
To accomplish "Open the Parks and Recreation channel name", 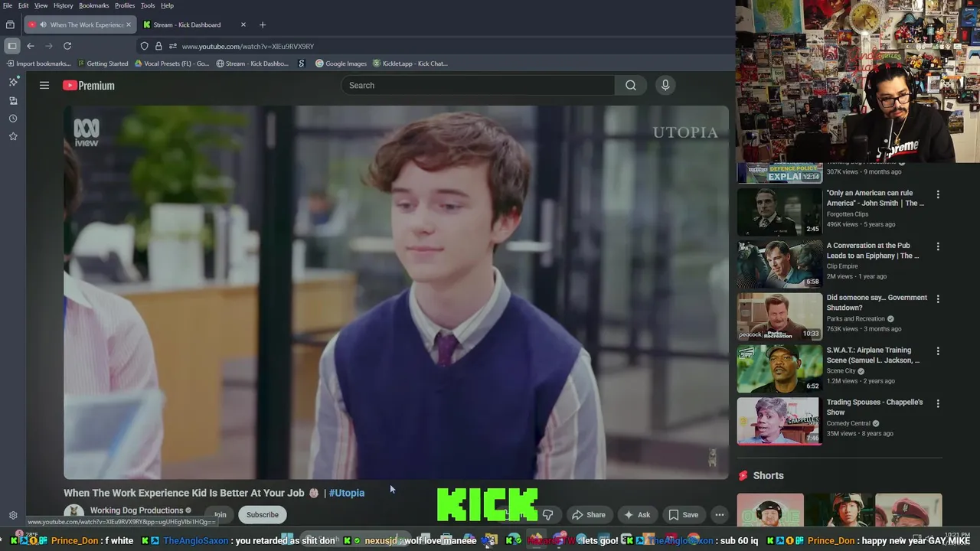I will click(857, 318).
